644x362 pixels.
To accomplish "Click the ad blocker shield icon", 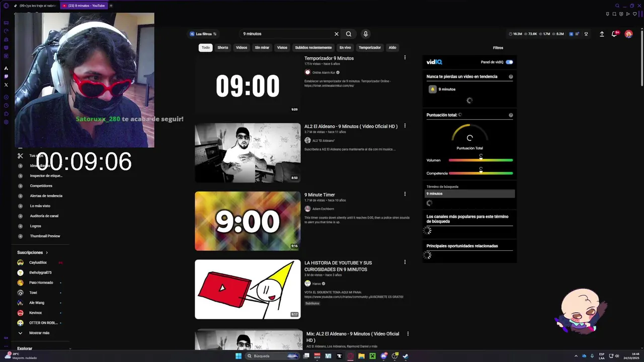I will [x=621, y=14].
